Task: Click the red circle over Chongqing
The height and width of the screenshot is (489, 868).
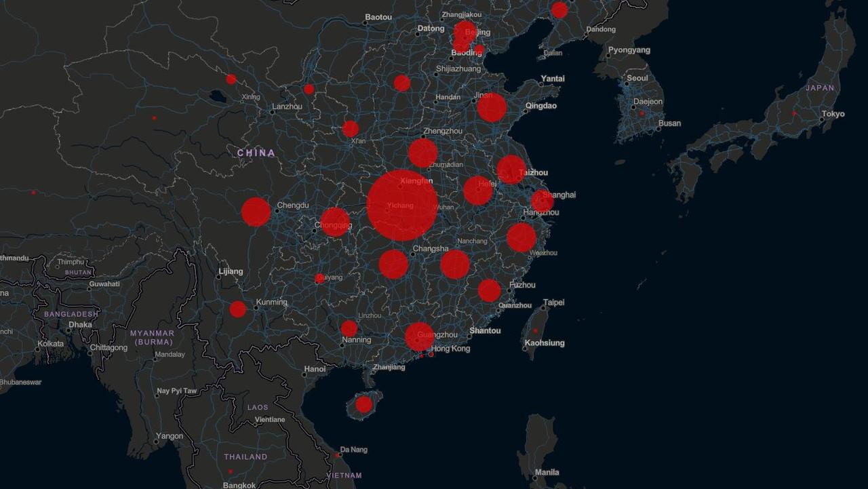Action: click(x=335, y=222)
